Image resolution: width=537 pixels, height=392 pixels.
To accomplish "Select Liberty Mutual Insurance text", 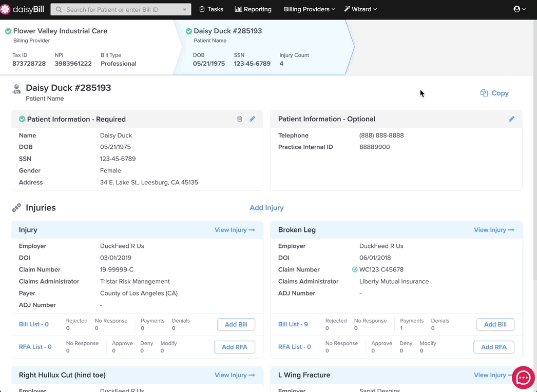I will (394, 281).
